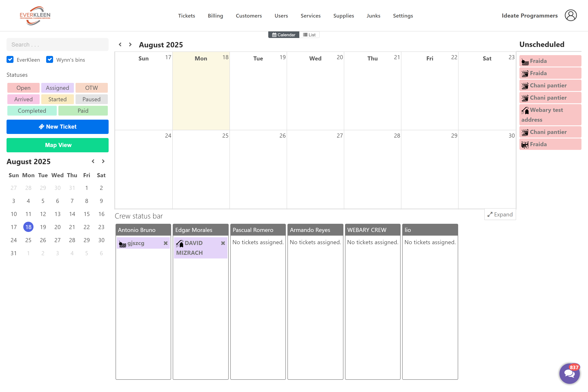This screenshot has height=392, width=588.
Task: Open the Junks menu
Action: click(x=373, y=16)
